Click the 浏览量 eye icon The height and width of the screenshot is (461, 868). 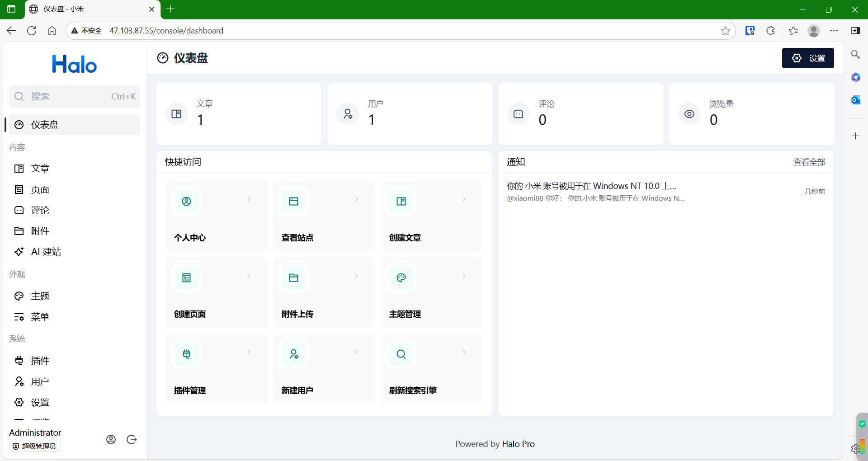pos(689,114)
